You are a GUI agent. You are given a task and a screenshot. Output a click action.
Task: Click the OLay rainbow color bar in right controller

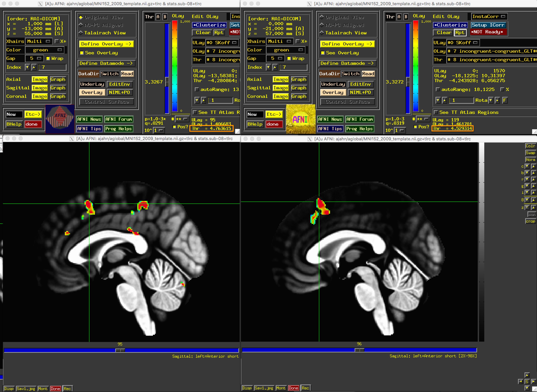[x=416, y=66]
